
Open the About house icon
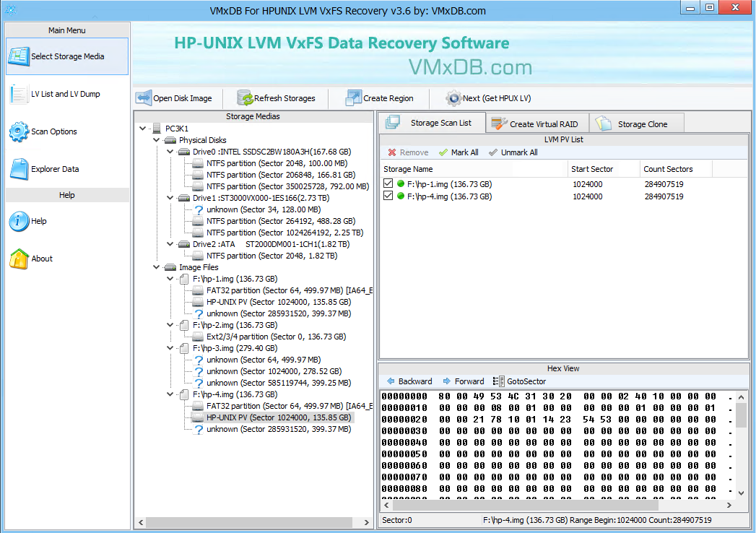pos(19,259)
